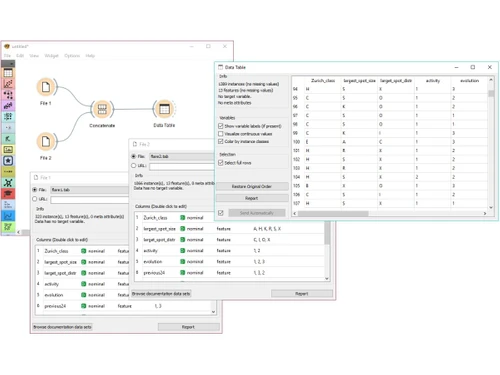Open the View menu
Screen dimensions: 500x375
click(x=34, y=56)
